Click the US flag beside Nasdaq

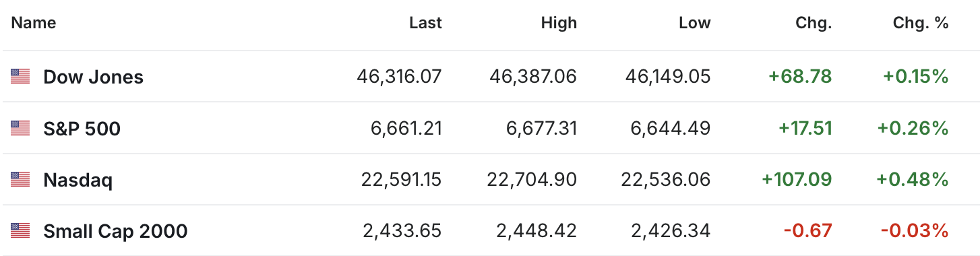tap(20, 180)
